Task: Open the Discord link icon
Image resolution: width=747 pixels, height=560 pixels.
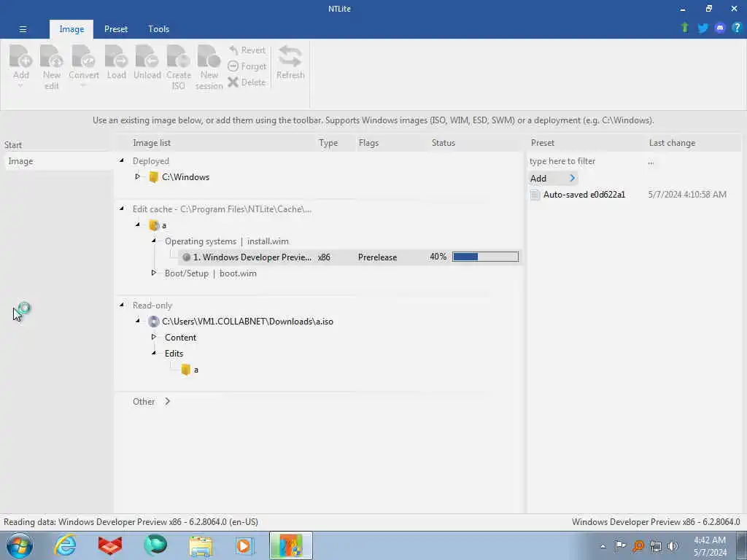Action: [x=720, y=28]
